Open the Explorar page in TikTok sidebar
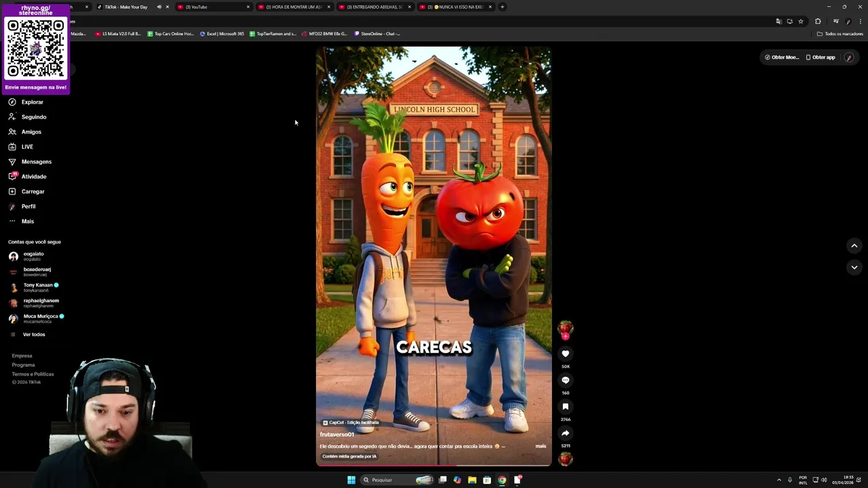Image resolution: width=868 pixels, height=488 pixels. [26, 102]
